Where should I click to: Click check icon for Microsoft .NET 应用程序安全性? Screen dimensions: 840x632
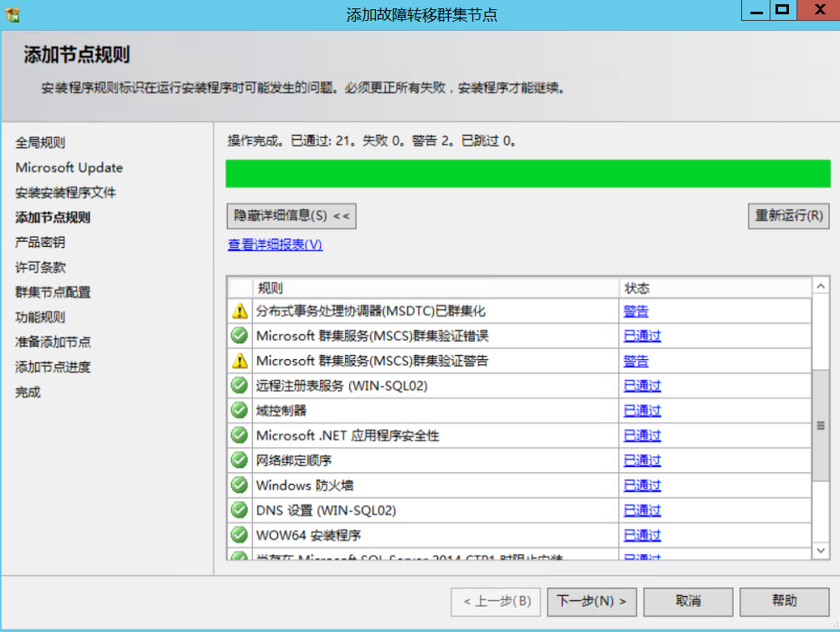pos(240,435)
